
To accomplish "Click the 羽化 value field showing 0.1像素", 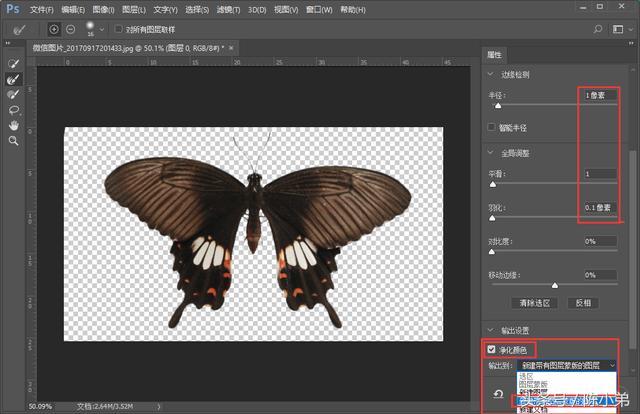I will coord(600,207).
